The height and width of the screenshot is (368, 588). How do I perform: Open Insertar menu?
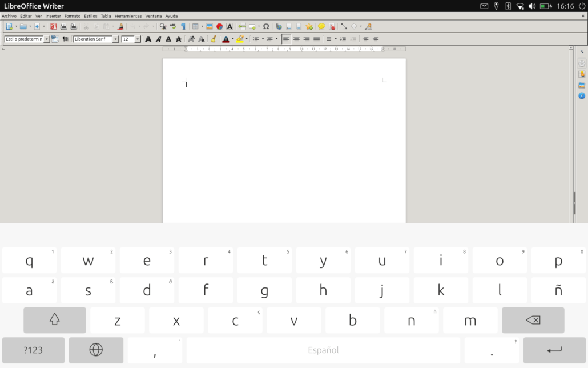coord(53,16)
